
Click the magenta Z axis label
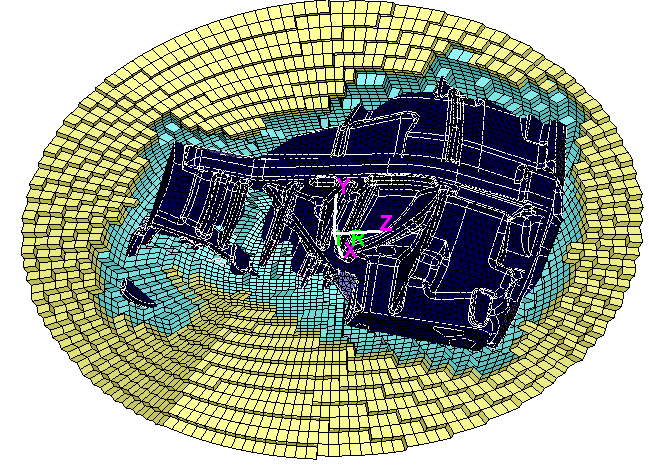[x=386, y=223]
